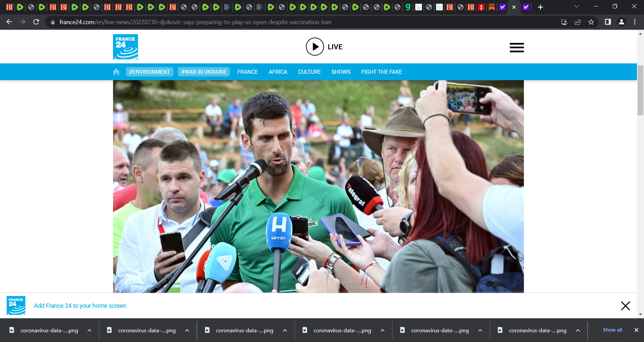Open the fifth coronavirus-data download

[x=435, y=330]
